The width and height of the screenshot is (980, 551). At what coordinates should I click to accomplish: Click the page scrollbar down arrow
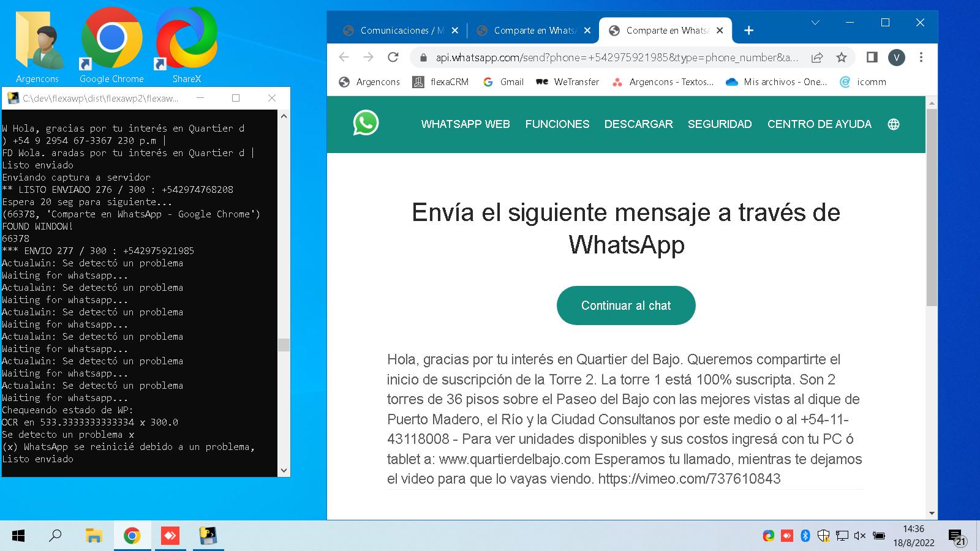[x=932, y=513]
